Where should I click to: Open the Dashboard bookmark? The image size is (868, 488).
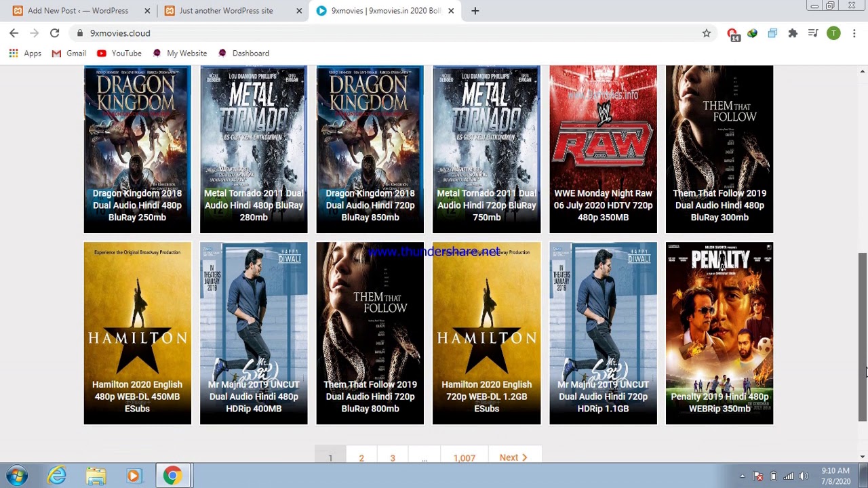[x=243, y=53]
